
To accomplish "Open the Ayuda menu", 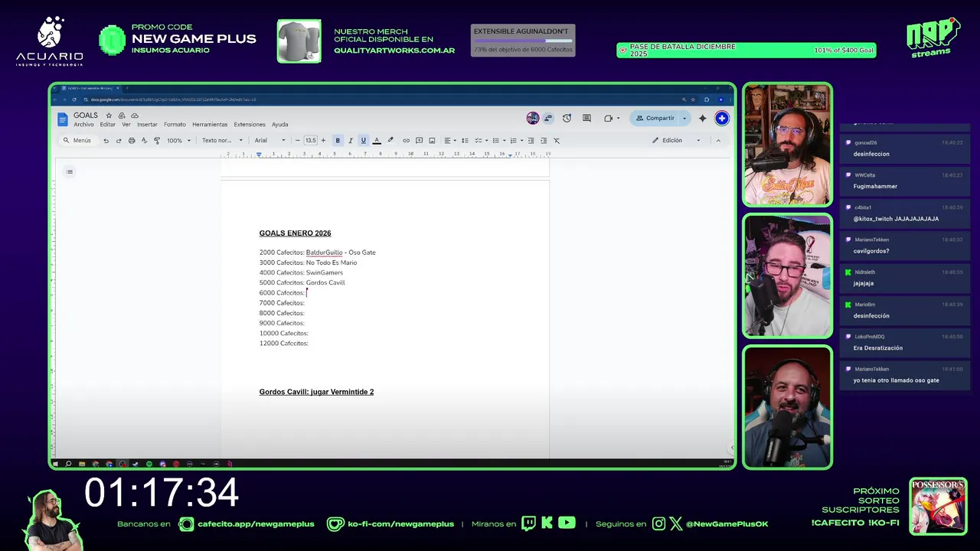I will click(x=280, y=125).
